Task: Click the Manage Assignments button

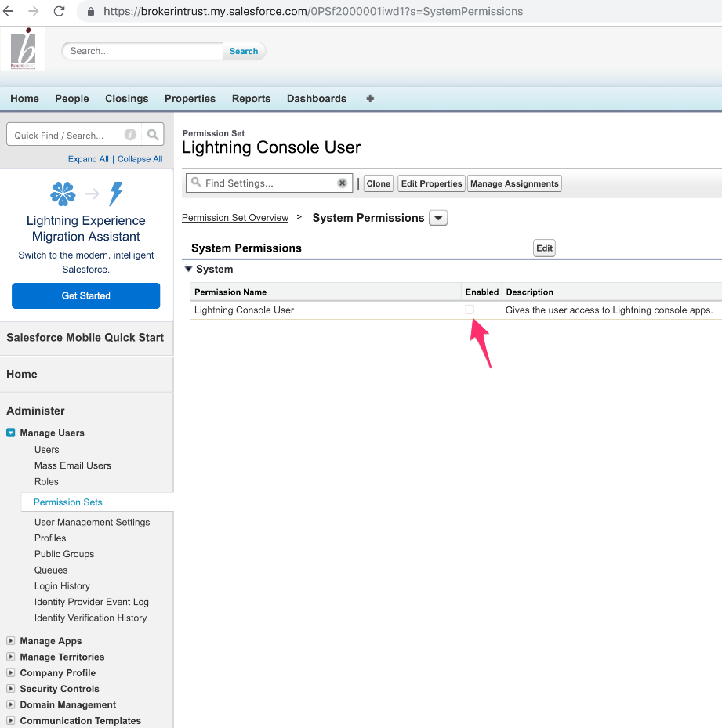Action: [514, 183]
